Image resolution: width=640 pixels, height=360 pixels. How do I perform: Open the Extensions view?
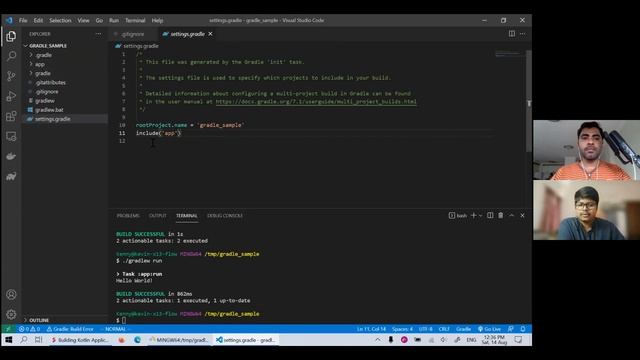[x=11, y=116]
